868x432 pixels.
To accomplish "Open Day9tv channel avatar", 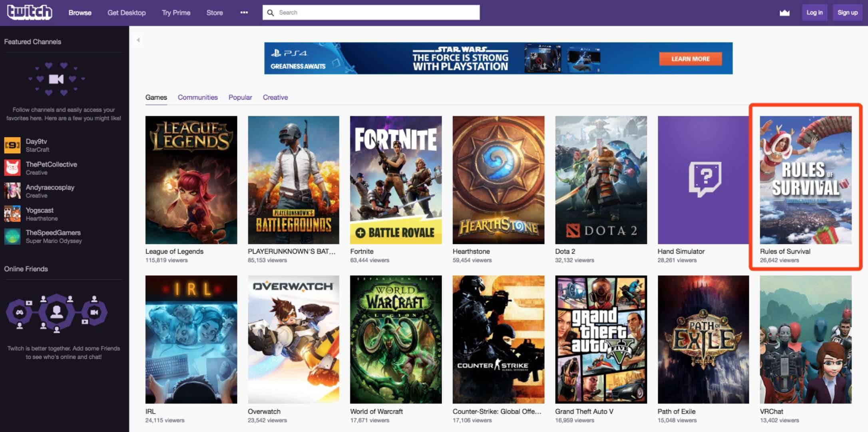I will tap(12, 145).
